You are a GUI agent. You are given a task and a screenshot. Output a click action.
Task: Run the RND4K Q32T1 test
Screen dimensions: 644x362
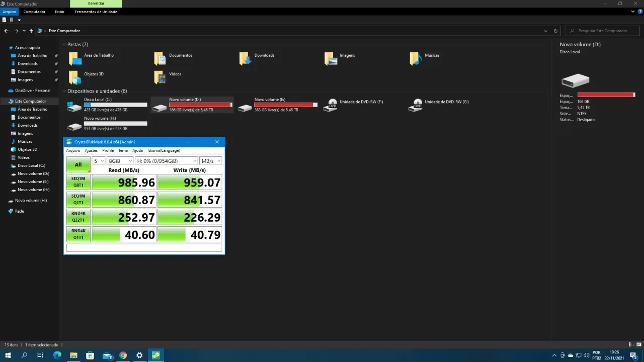[78, 217]
